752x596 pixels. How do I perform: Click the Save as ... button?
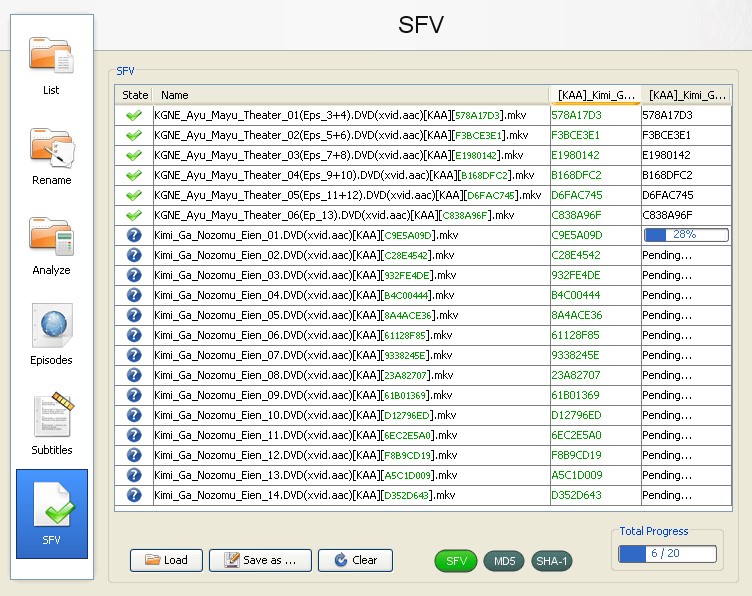[260, 560]
